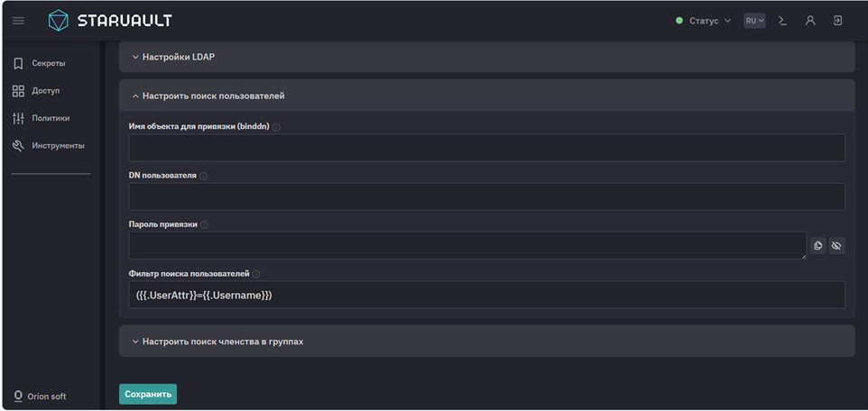Open the Статус dropdown

704,21
